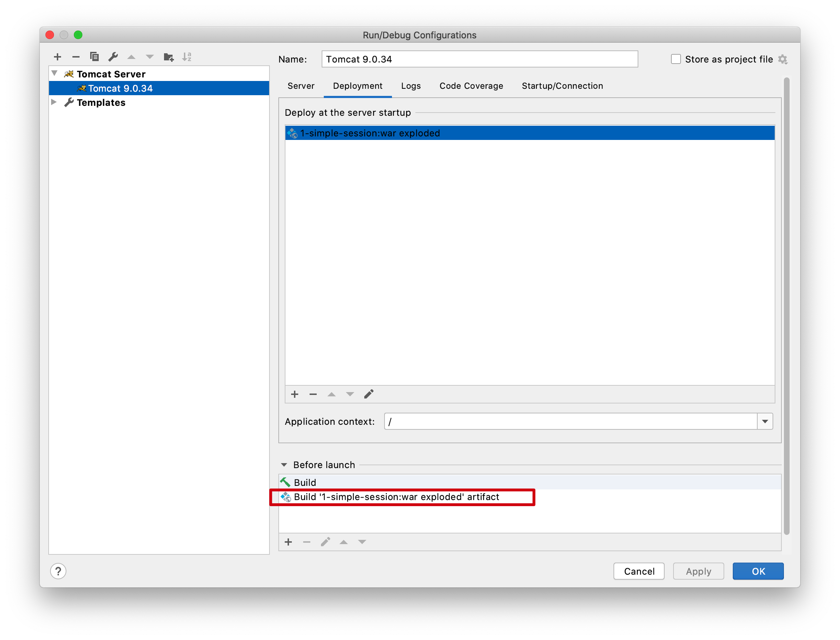Viewport: 840px width, 640px height.
Task: Collapse the Before launch section
Action: click(x=284, y=465)
